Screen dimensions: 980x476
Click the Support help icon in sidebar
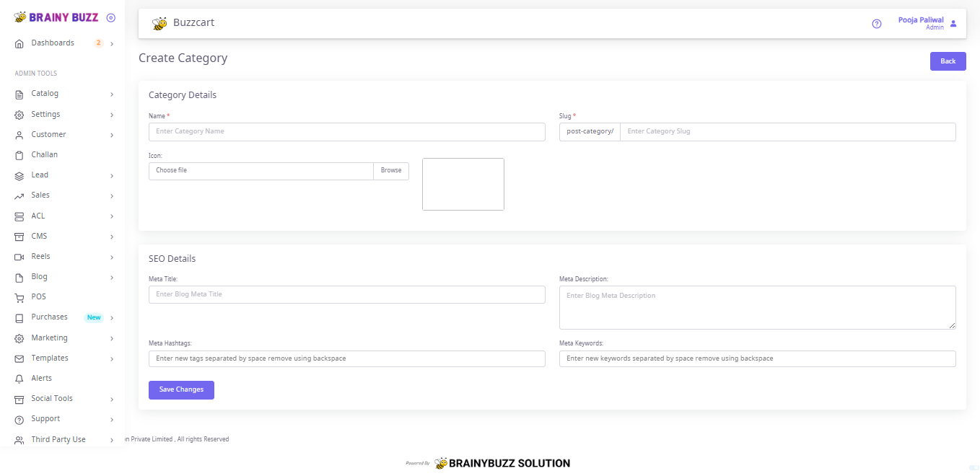(19, 418)
